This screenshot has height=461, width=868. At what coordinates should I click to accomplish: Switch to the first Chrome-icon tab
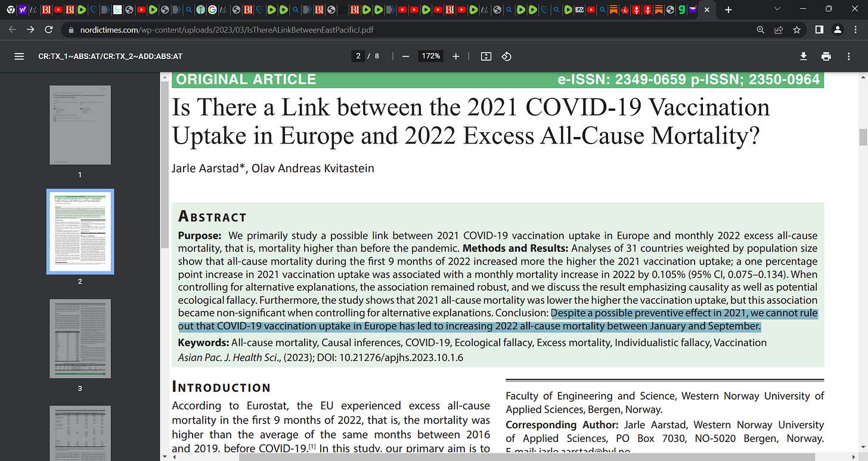point(10,10)
